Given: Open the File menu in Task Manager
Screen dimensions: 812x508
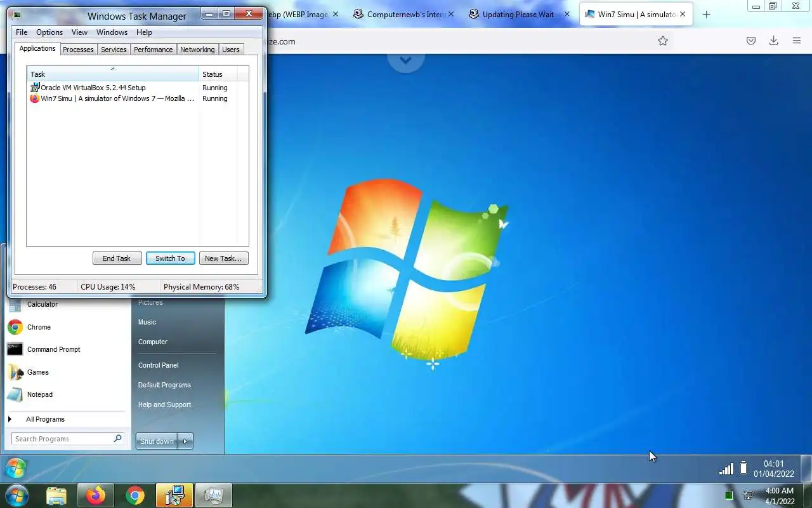Looking at the screenshot, I should [x=22, y=32].
